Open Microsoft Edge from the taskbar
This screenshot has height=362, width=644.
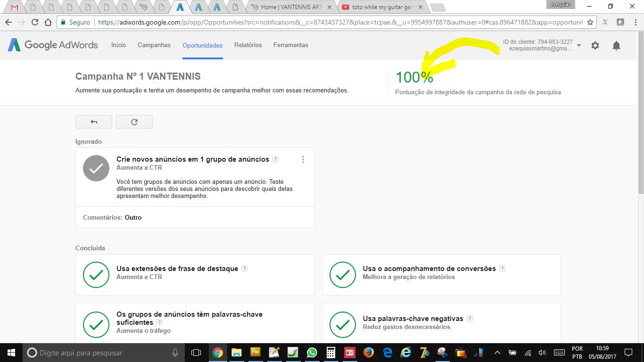[x=388, y=353]
